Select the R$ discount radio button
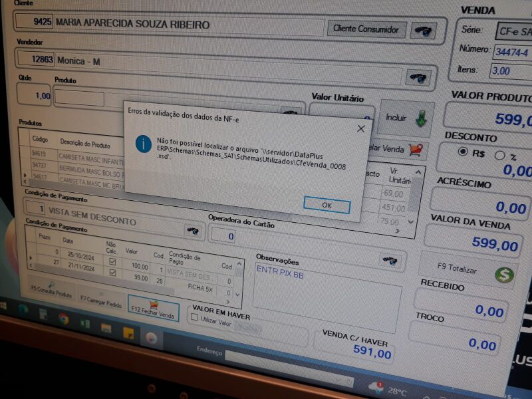 [x=463, y=152]
